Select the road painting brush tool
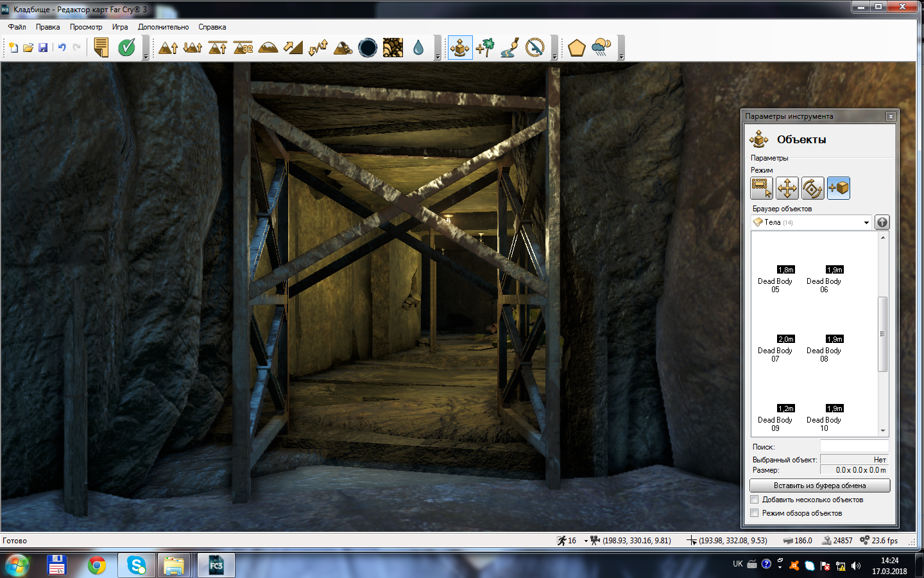Viewport: 924px width, 578px height. click(510, 48)
